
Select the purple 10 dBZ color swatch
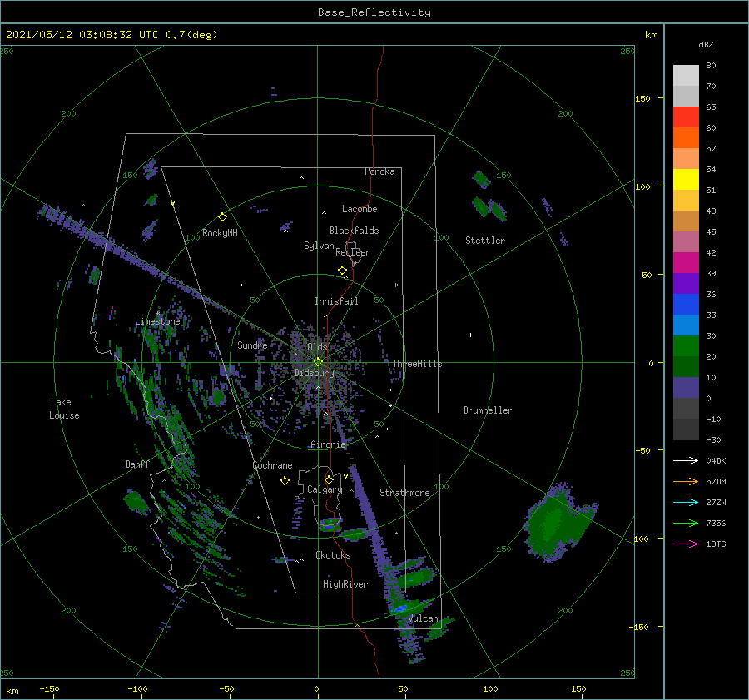coord(686,387)
